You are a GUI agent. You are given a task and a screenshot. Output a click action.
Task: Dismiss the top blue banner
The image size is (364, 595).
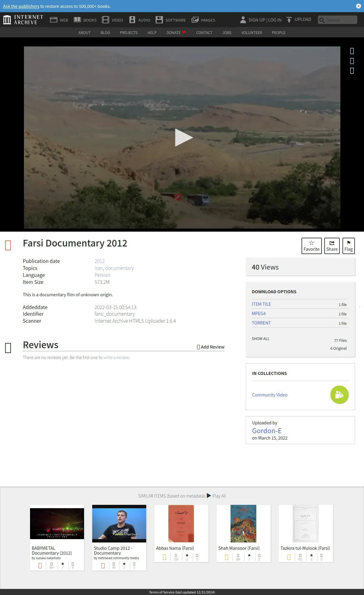pos(358,6)
